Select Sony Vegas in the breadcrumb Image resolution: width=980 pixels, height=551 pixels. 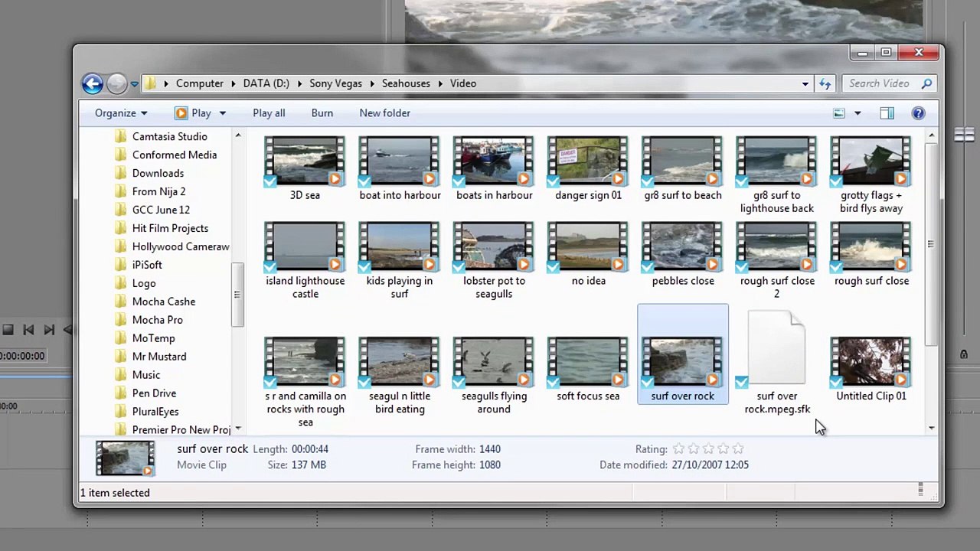click(x=335, y=83)
